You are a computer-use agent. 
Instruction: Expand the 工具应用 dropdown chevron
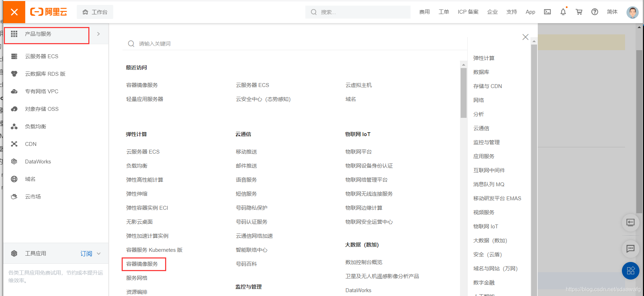point(99,254)
